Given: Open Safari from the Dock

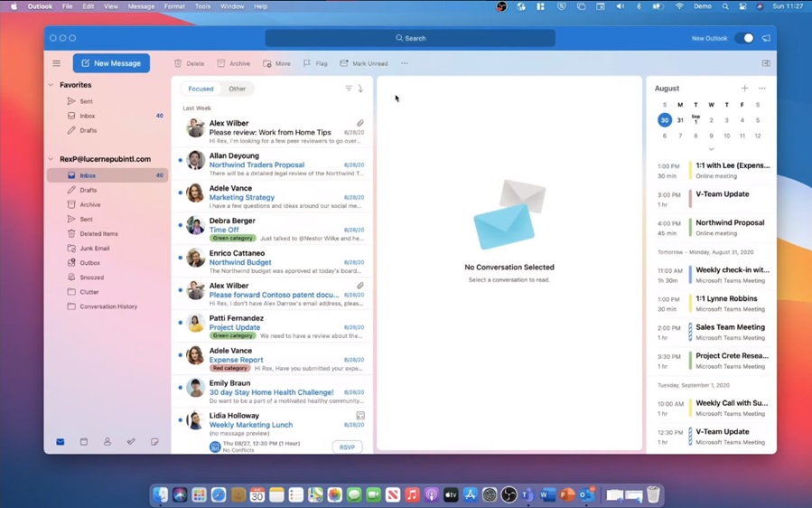Looking at the screenshot, I should point(219,495).
